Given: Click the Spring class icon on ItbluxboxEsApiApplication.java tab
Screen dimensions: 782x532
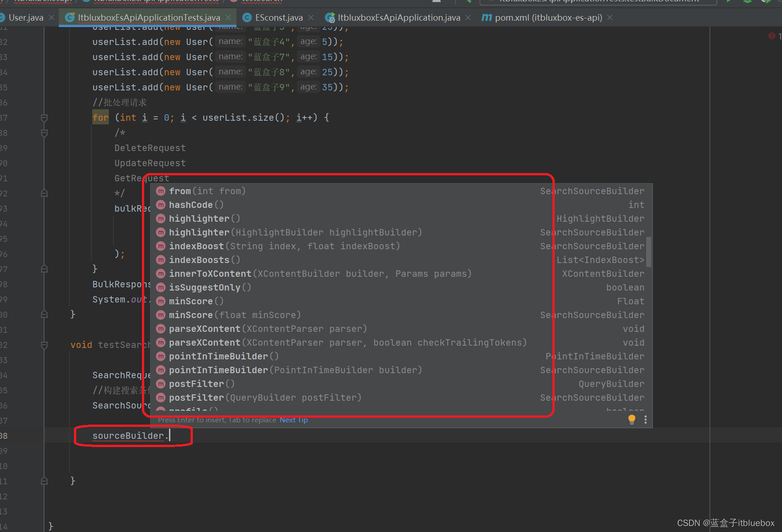Looking at the screenshot, I should [x=330, y=17].
